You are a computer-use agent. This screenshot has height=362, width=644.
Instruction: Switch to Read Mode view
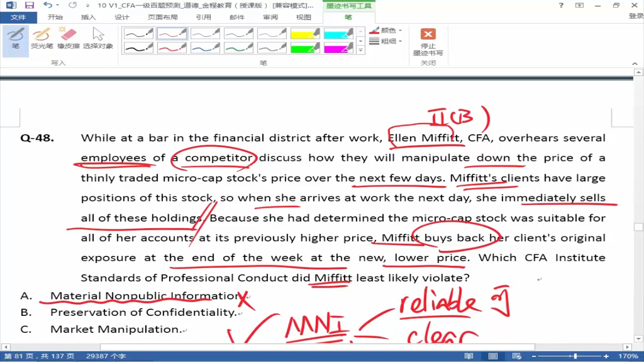[x=468, y=356]
